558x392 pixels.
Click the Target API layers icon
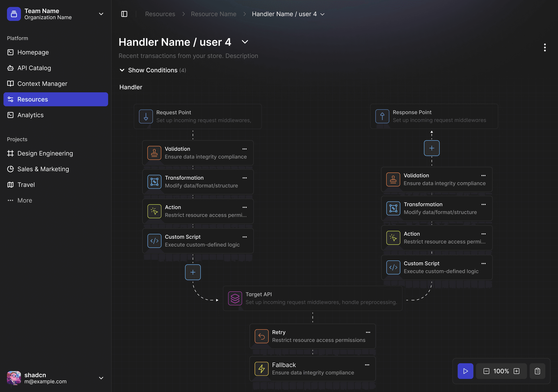(x=235, y=298)
